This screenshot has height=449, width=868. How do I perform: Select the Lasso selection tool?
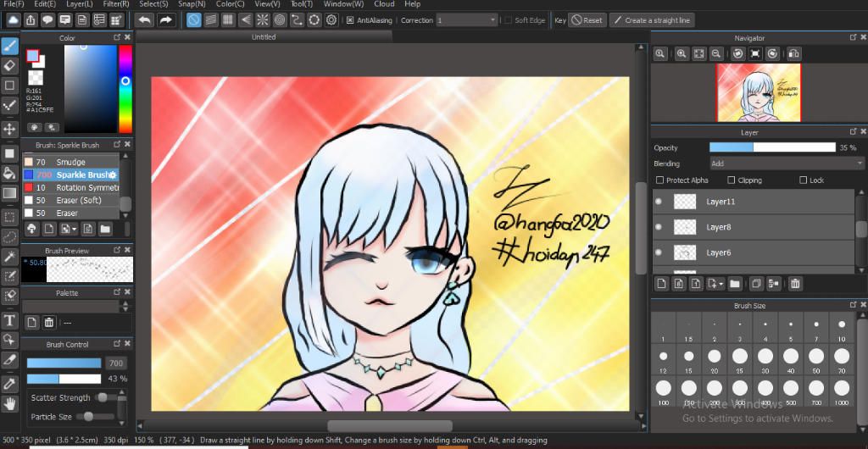tap(9, 236)
